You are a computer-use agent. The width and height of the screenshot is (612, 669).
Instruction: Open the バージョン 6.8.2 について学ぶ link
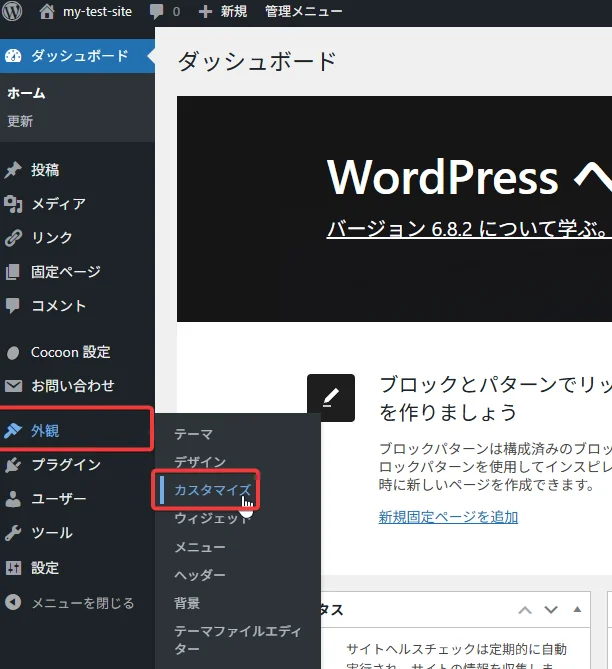tap(467, 230)
